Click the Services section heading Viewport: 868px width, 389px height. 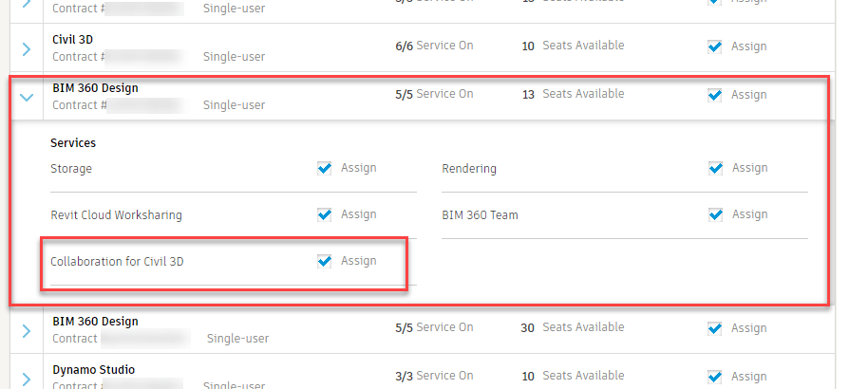73,143
